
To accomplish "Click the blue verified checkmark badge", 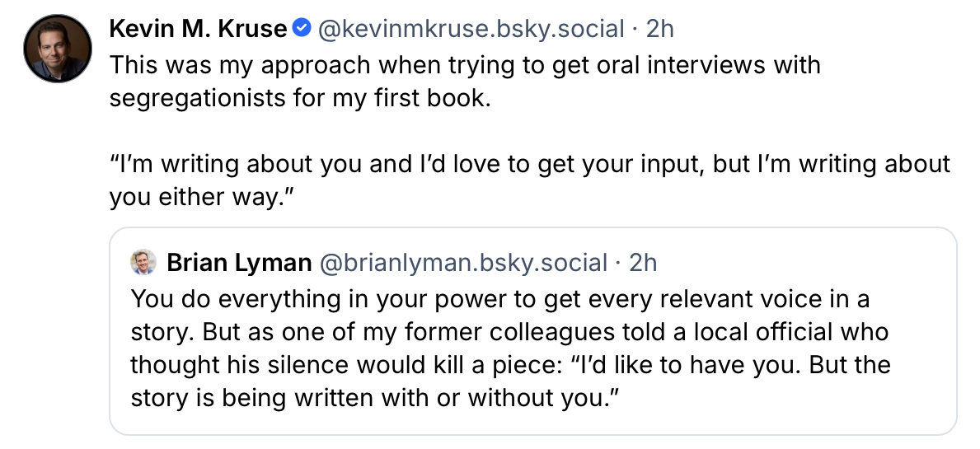I will point(302,29).
